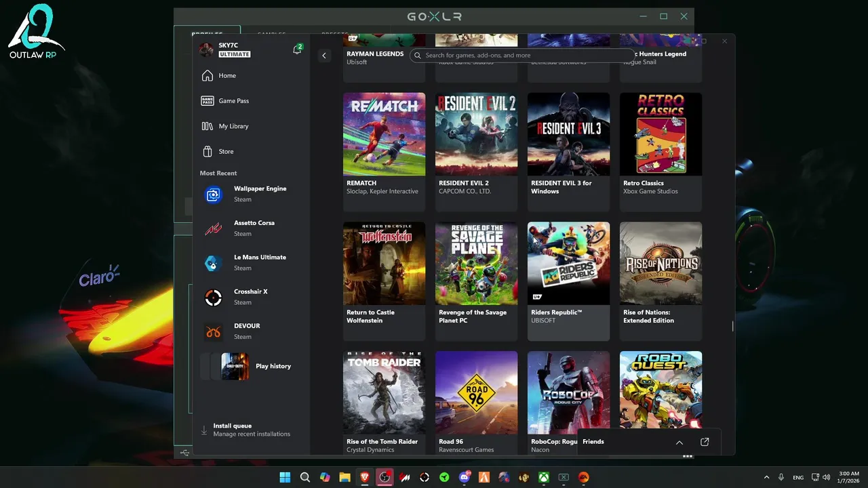Click the My Library books icon

coord(208,126)
